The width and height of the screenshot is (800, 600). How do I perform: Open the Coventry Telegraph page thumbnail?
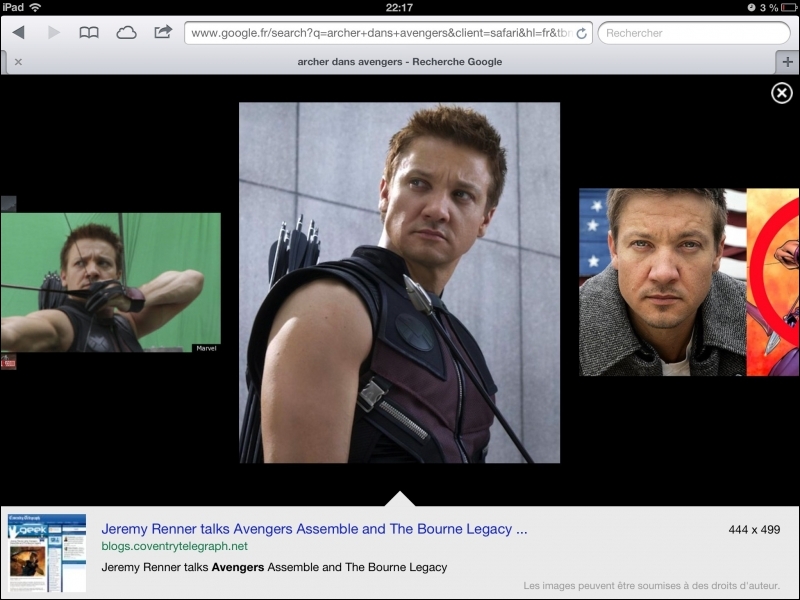47,553
